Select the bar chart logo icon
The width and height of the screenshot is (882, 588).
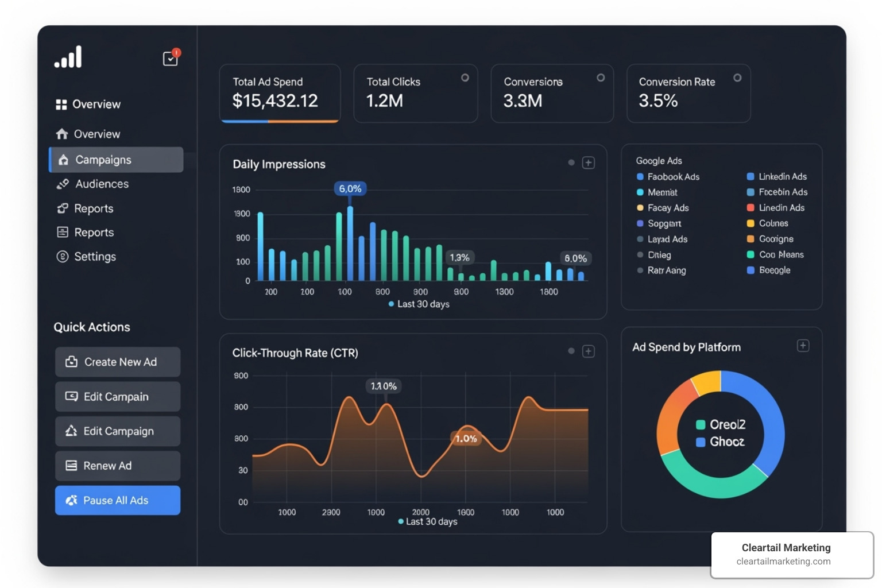68,56
